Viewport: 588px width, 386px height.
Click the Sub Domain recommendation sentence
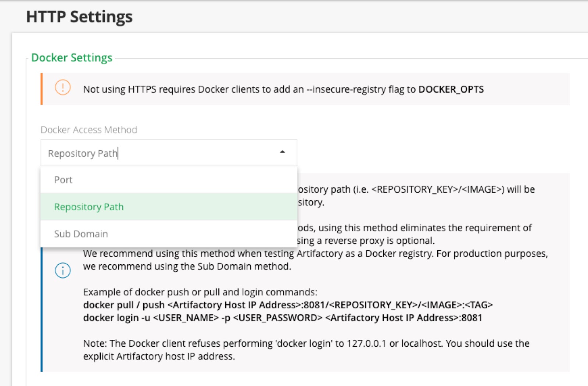pyautogui.click(x=187, y=266)
